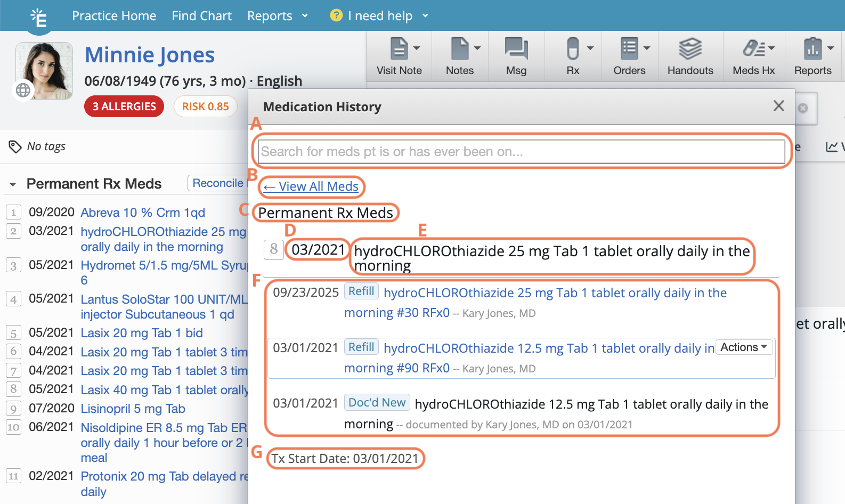Click the Meds Hx icon

(x=753, y=49)
